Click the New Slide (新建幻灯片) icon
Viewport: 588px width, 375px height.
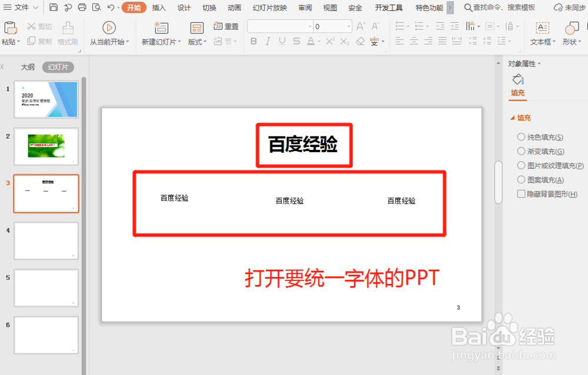pos(161,28)
